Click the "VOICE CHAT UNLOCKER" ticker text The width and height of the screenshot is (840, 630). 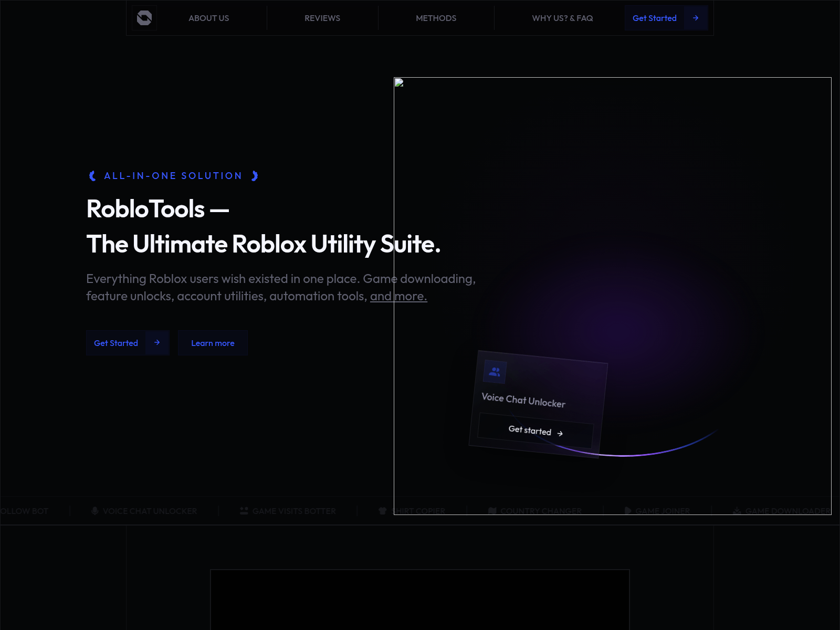pyautogui.click(x=150, y=511)
